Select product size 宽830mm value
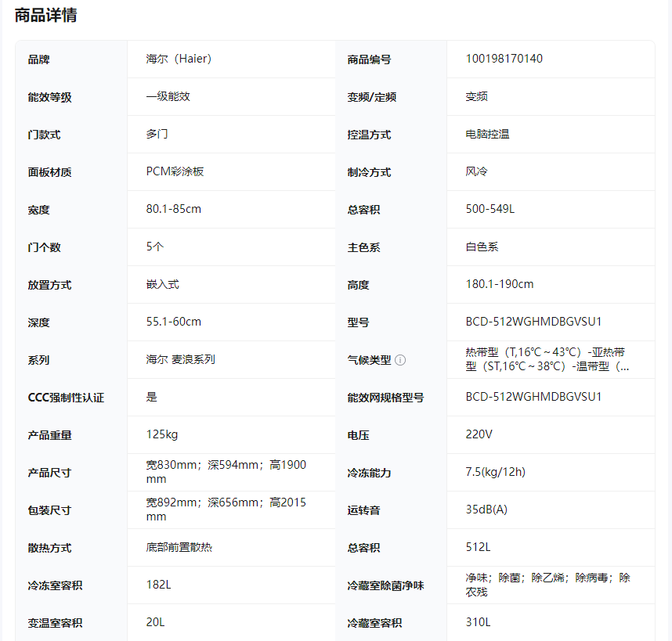 click(226, 472)
